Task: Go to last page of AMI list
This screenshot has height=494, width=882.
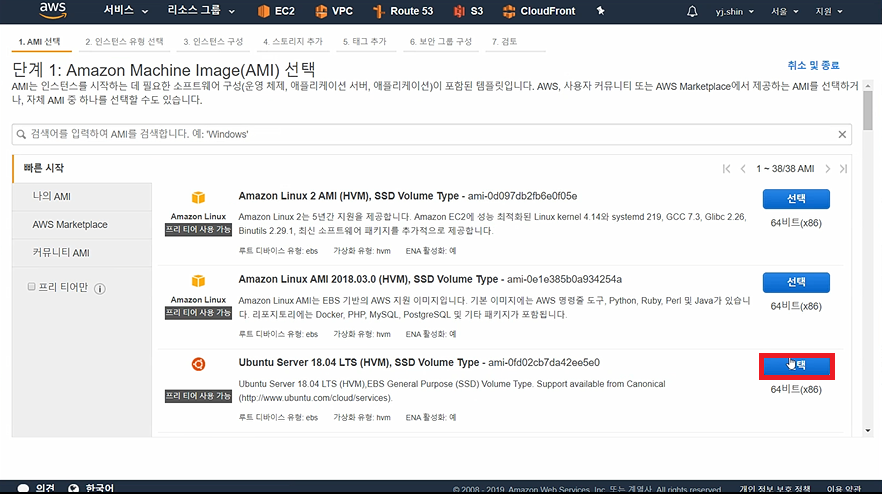Action: tap(843, 169)
